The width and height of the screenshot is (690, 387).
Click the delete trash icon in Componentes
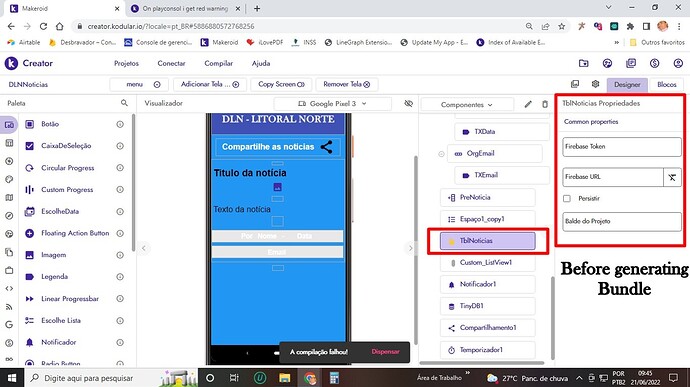[545, 104]
